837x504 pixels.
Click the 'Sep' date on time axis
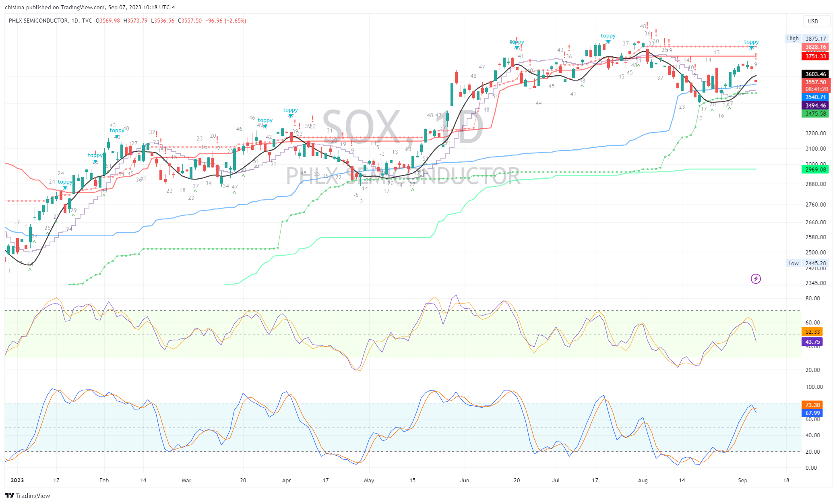(742, 480)
